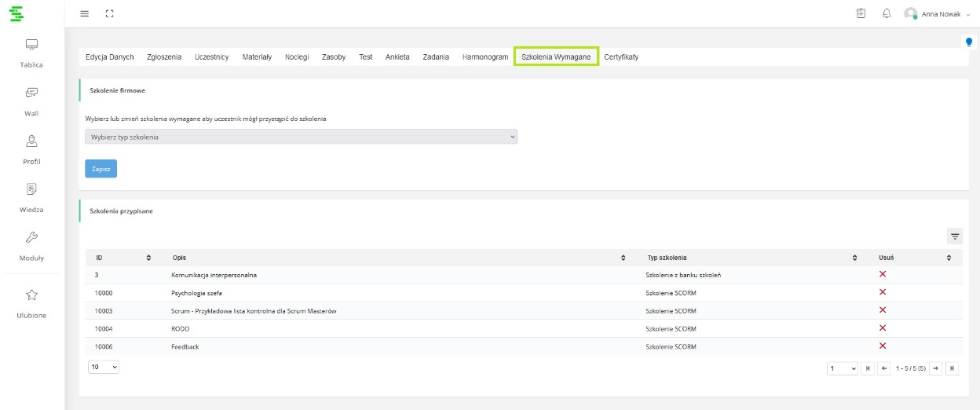
Task: Switch to the Harmonogram tab
Action: (485, 57)
